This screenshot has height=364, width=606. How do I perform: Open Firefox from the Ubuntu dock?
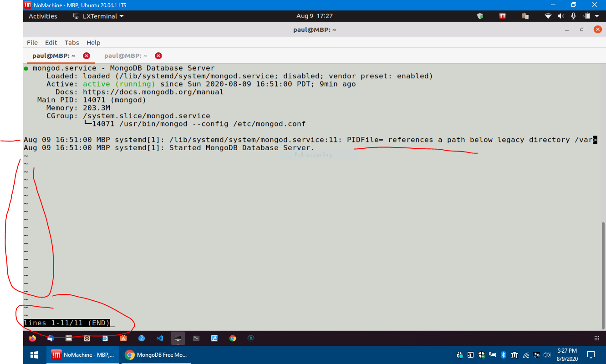[x=32, y=339]
